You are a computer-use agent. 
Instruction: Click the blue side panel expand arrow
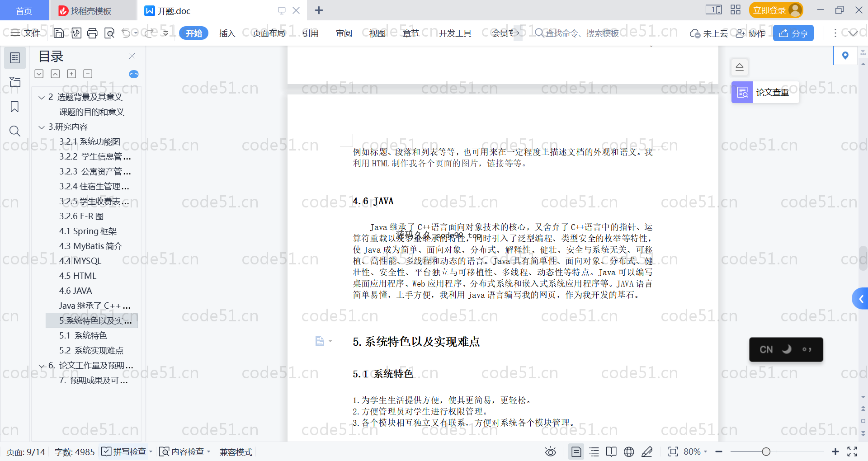[x=861, y=299]
